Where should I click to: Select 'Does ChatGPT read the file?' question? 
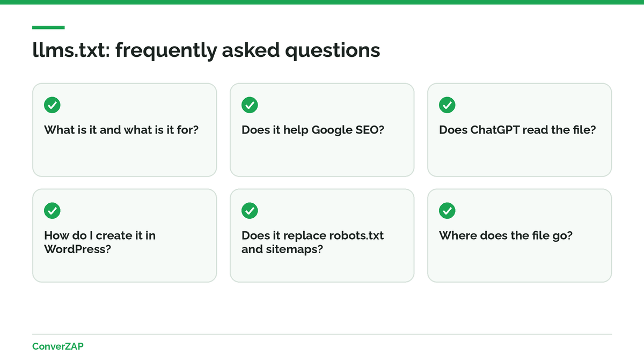tap(517, 130)
